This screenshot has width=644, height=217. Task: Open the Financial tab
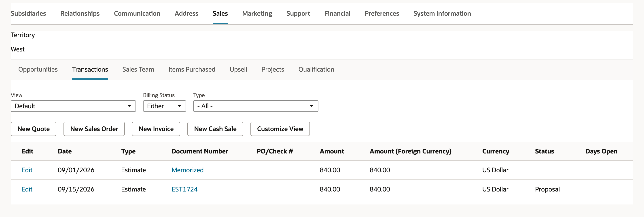(x=337, y=13)
